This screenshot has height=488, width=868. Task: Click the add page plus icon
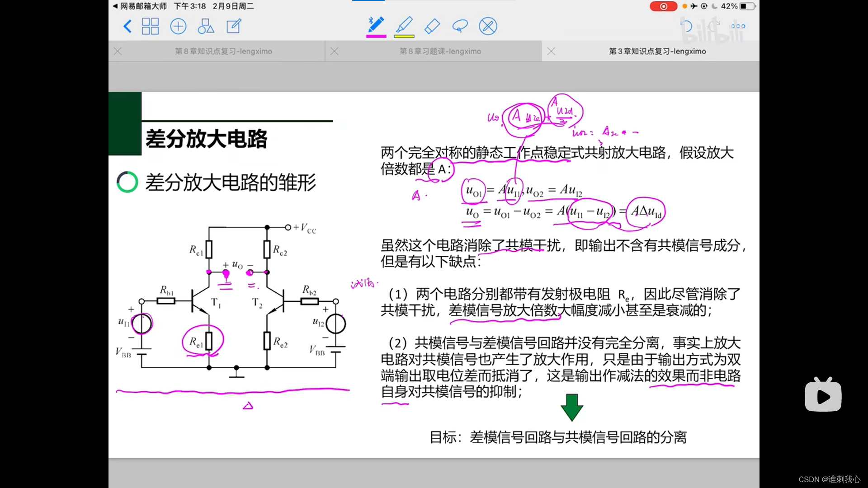(x=178, y=26)
